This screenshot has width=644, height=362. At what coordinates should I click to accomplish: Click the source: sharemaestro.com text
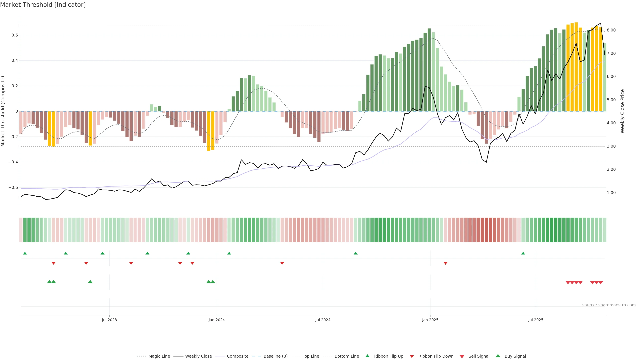pos(609,305)
